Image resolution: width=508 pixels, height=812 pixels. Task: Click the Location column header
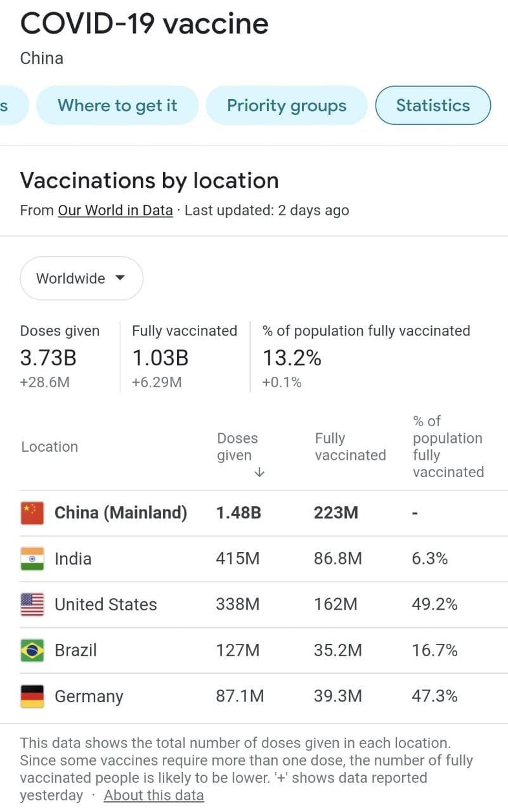point(49,447)
